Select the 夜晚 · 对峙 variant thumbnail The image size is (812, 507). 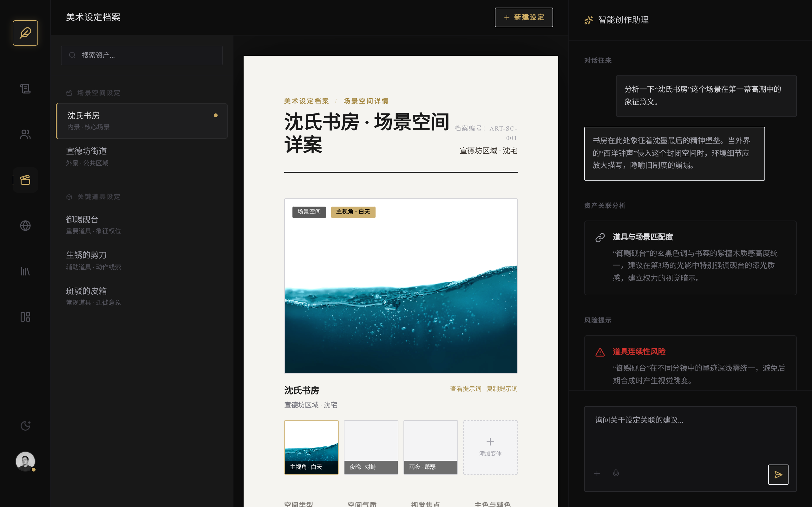(371, 447)
